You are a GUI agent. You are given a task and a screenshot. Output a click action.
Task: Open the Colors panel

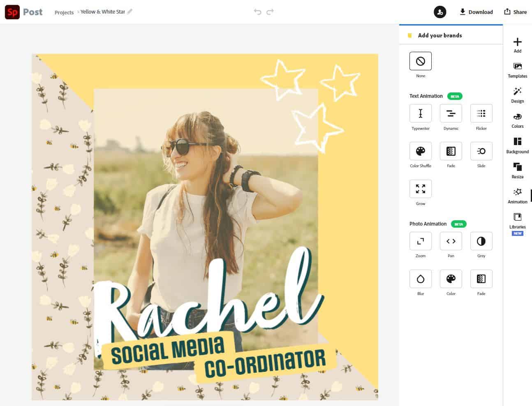(517, 121)
